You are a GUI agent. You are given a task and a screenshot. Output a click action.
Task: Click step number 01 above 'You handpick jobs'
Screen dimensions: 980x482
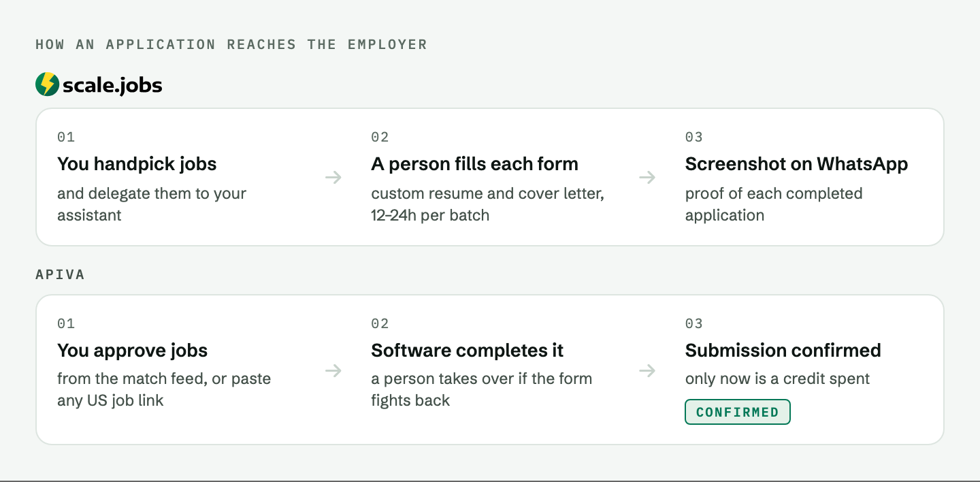click(66, 137)
